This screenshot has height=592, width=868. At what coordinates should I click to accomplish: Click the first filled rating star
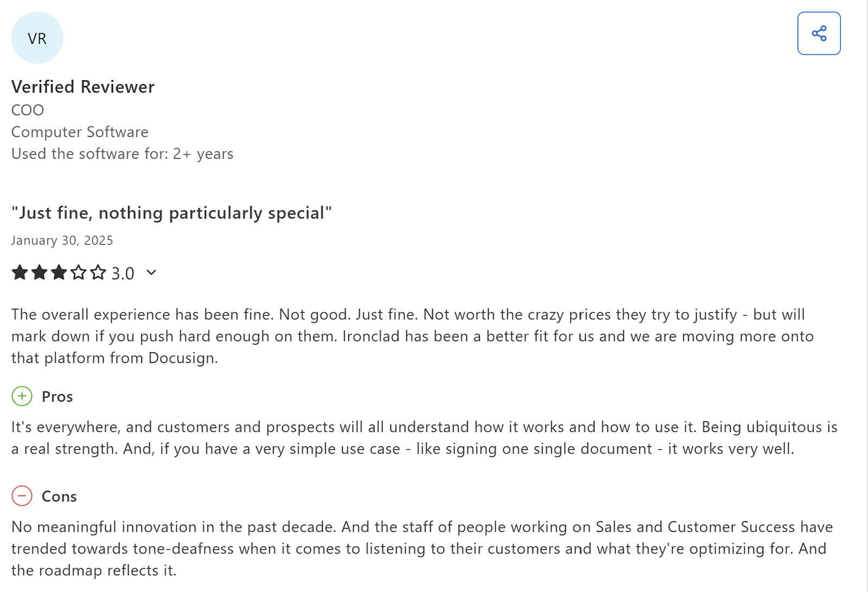coord(20,272)
